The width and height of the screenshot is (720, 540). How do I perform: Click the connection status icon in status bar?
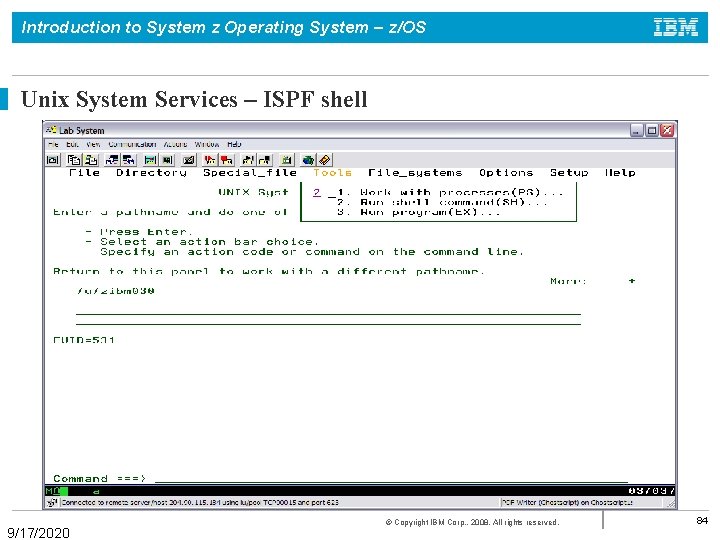point(52,502)
